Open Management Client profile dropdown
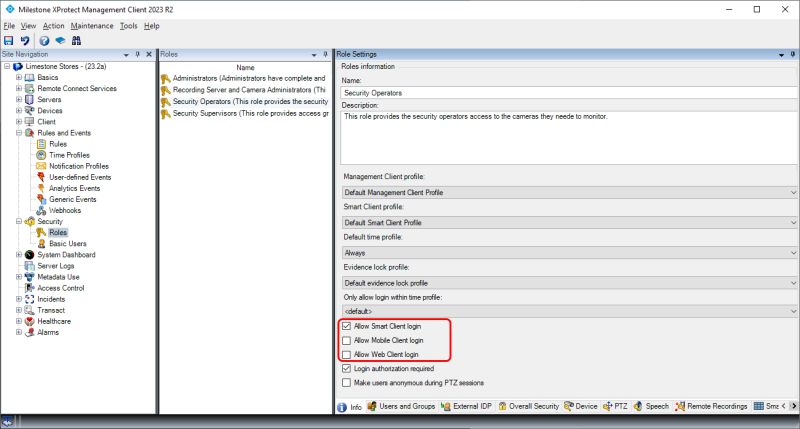Viewport: 800px width, 429px height. (x=569, y=192)
